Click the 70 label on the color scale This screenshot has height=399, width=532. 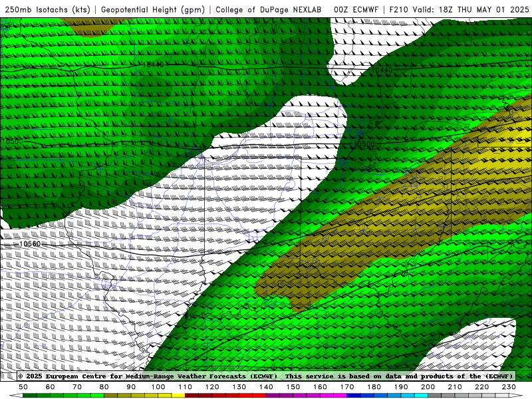pos(77,387)
